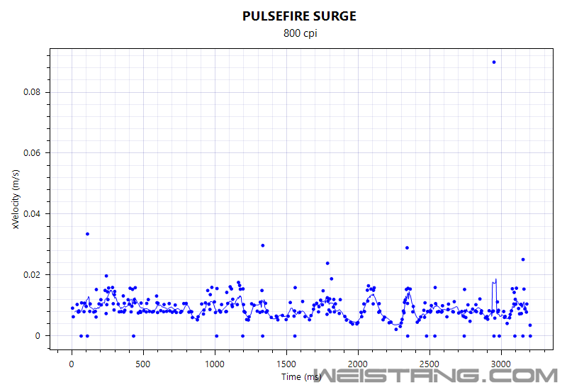
Task: Click the 0 y-axis tick label
Action: pyautogui.click(x=38, y=336)
